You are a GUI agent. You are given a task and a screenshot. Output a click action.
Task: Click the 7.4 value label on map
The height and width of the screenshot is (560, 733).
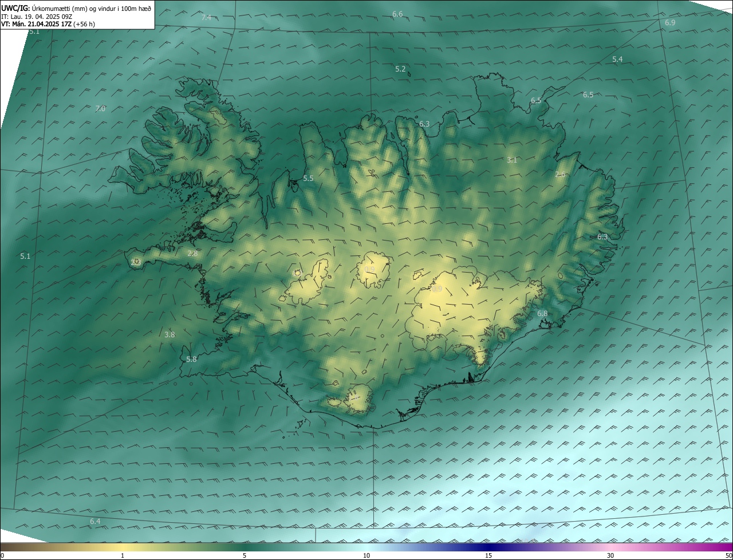(x=206, y=18)
